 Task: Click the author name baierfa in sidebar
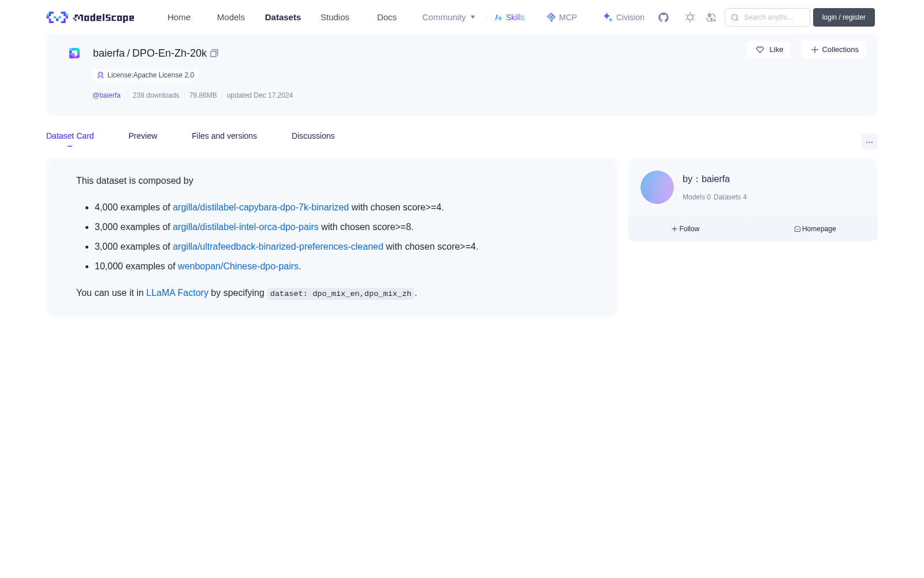[716, 179]
